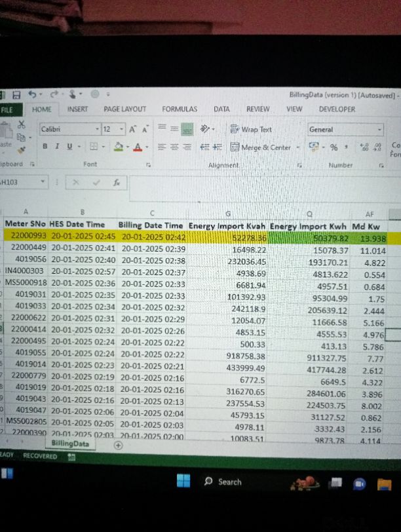Click Merge & Center button
This screenshot has width=401, height=532.
(x=261, y=147)
